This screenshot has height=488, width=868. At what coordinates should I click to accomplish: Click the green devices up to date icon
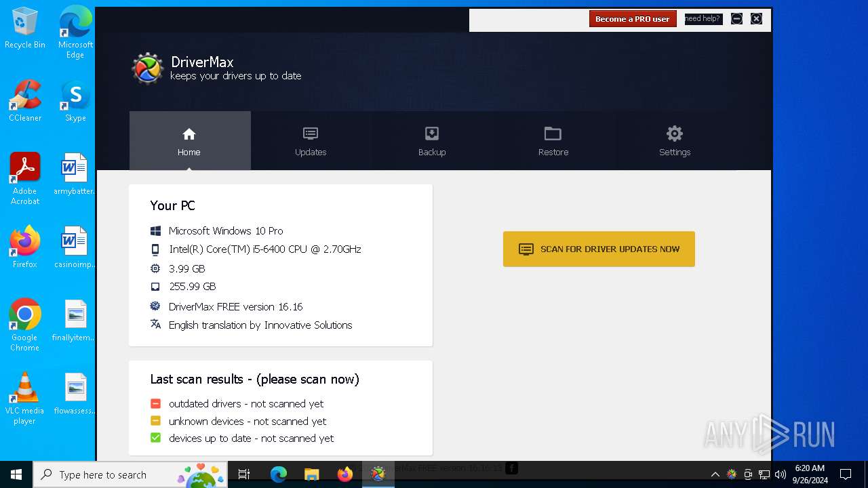pos(155,438)
